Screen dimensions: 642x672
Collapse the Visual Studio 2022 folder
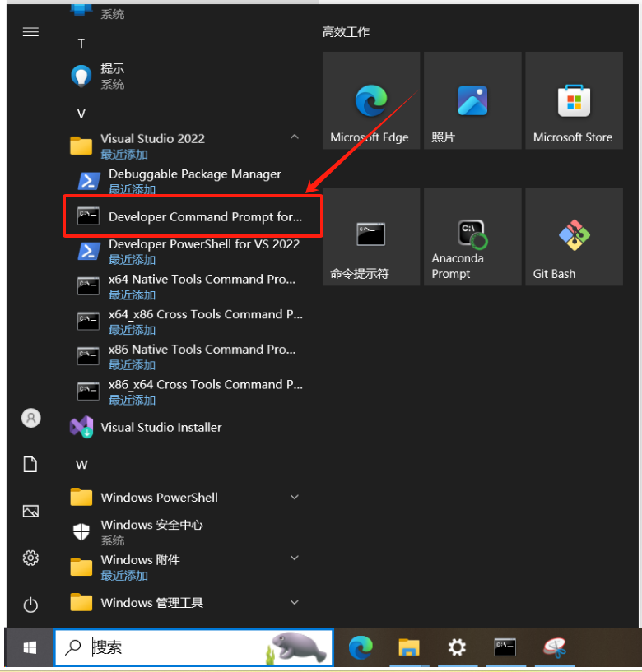[294, 137]
